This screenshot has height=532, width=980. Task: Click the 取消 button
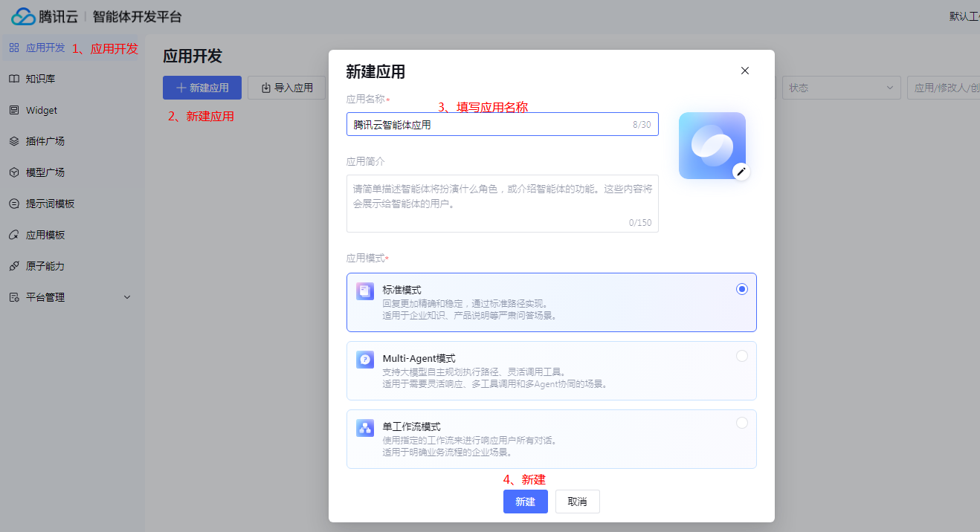click(x=577, y=502)
